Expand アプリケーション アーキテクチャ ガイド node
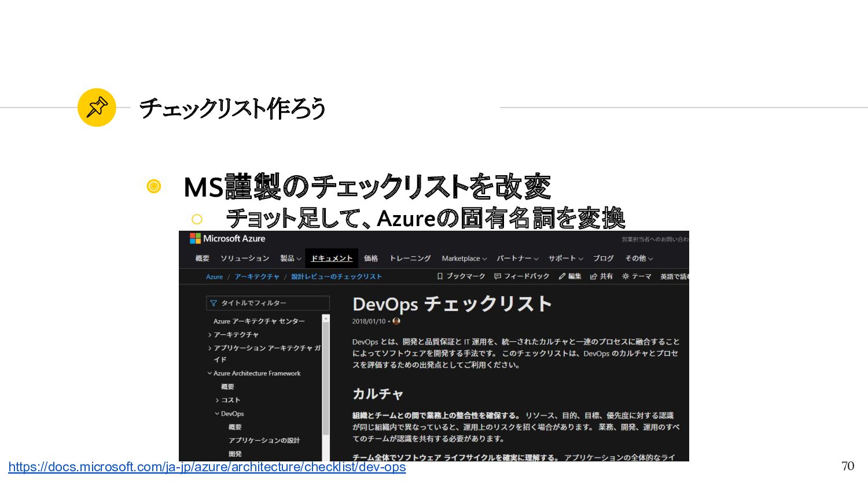 coord(209,348)
